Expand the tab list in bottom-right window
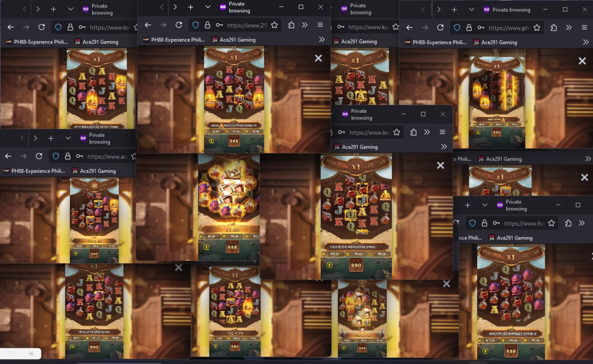 click(485, 205)
